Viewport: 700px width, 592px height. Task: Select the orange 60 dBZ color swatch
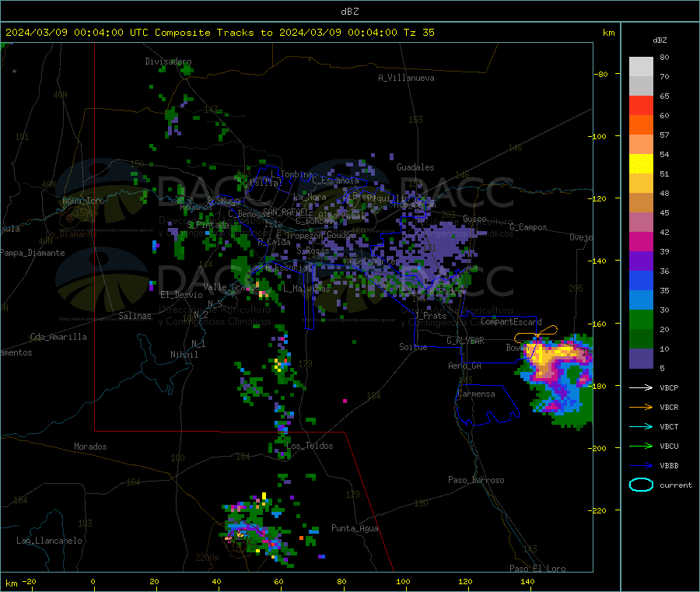coord(641,125)
